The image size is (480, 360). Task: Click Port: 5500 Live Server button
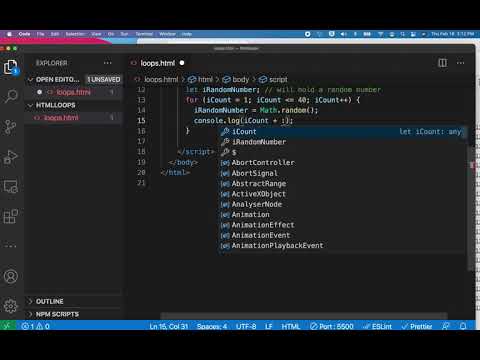click(332, 326)
